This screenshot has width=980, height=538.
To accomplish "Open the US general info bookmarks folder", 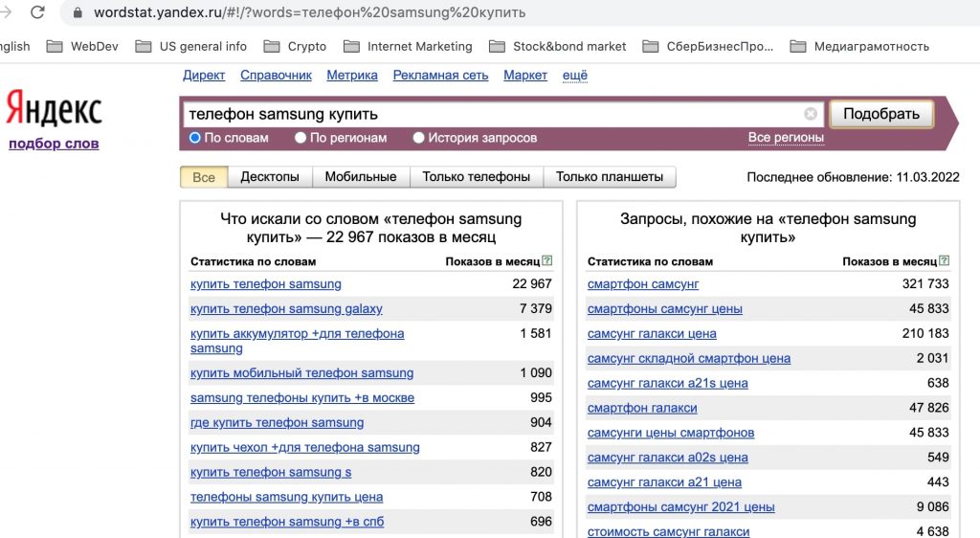I will (x=190, y=46).
